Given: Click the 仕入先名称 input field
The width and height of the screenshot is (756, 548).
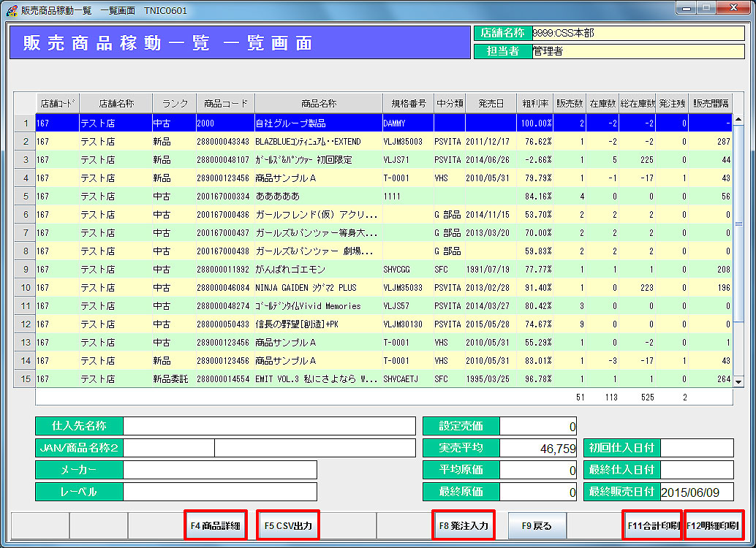Looking at the screenshot, I should point(268,426).
